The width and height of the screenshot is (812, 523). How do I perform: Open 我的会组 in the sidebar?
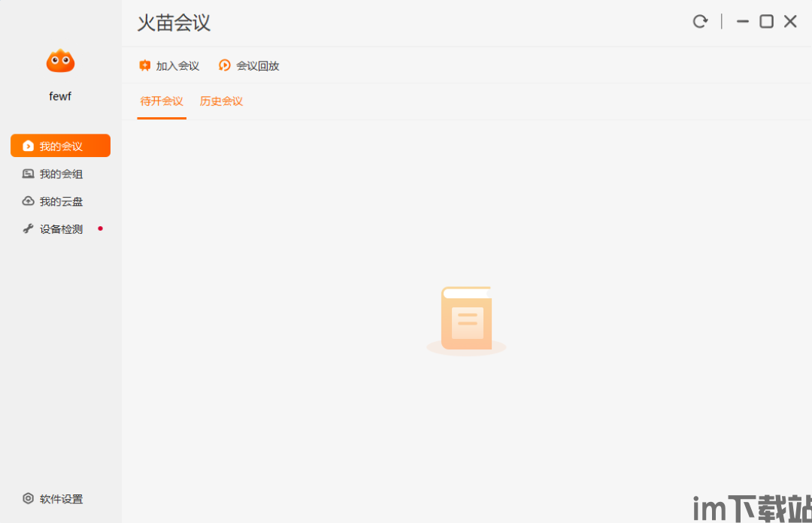click(x=61, y=174)
